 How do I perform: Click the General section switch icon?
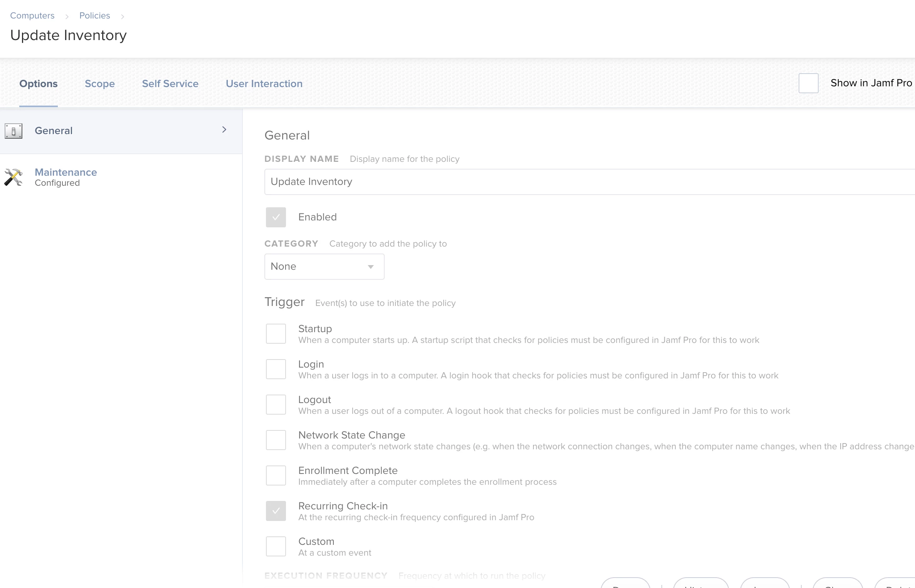(x=13, y=131)
